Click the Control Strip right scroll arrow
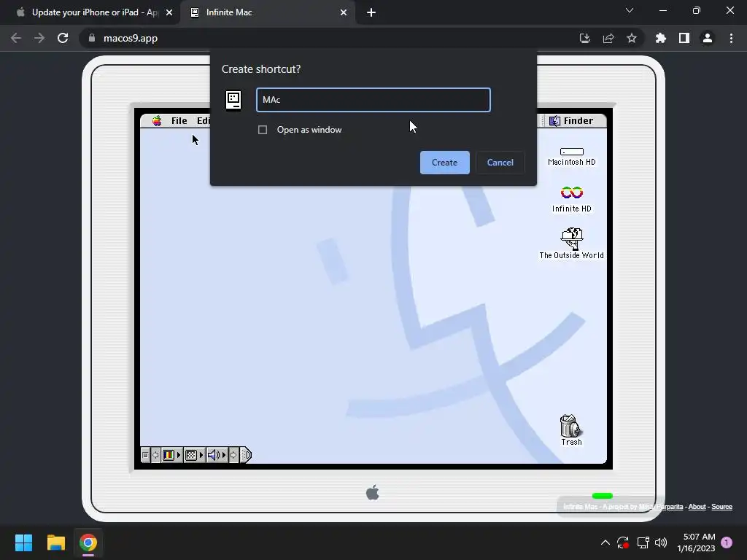 tap(233, 455)
